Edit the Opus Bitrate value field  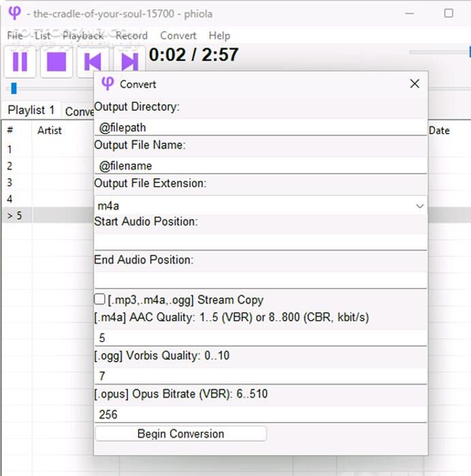tap(260, 414)
